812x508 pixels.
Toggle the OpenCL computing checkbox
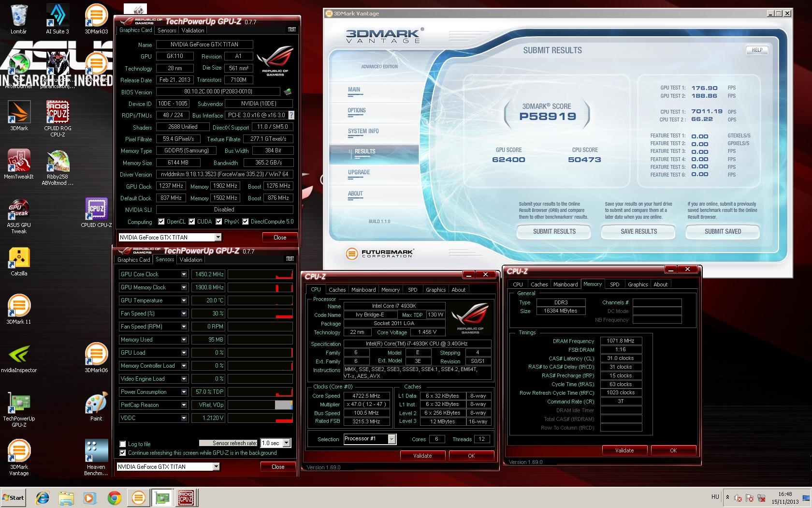pos(161,222)
